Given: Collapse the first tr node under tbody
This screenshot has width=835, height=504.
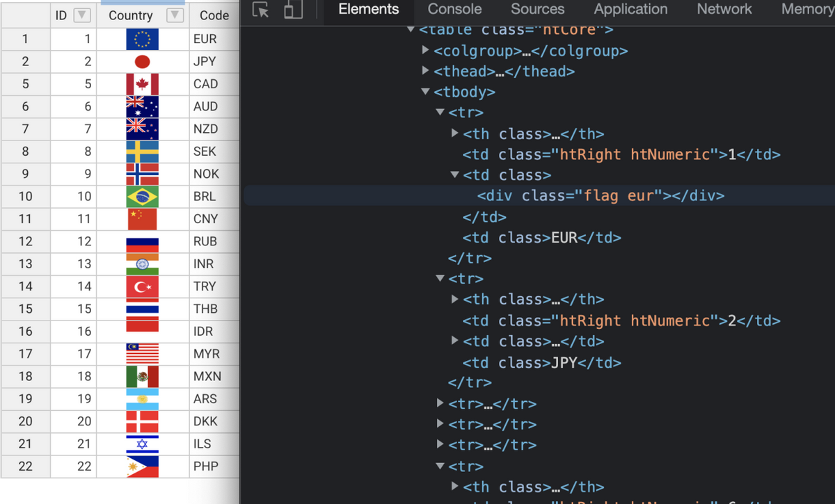Looking at the screenshot, I should [440, 112].
